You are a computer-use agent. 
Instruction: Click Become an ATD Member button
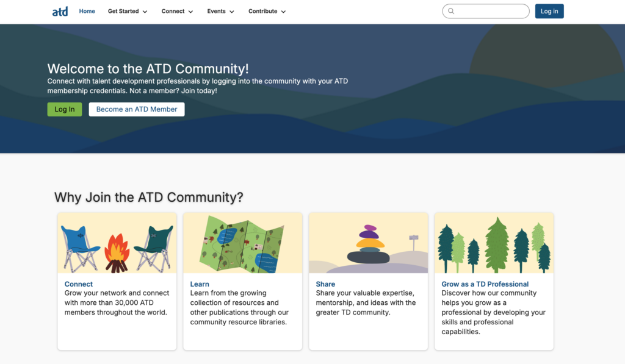[137, 109]
